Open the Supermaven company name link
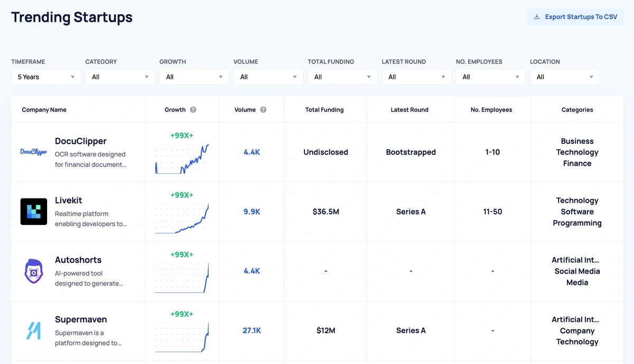The width and height of the screenshot is (634, 364). pos(81,320)
